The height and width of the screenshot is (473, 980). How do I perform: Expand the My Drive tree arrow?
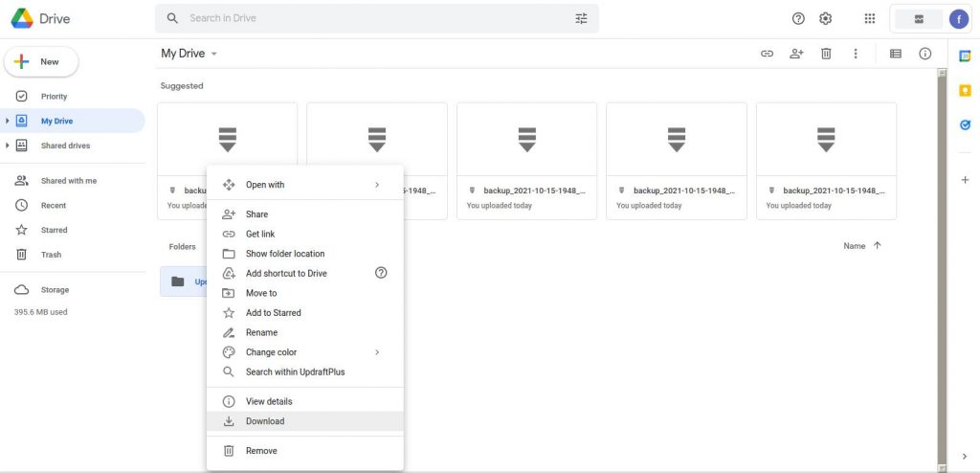[8, 121]
